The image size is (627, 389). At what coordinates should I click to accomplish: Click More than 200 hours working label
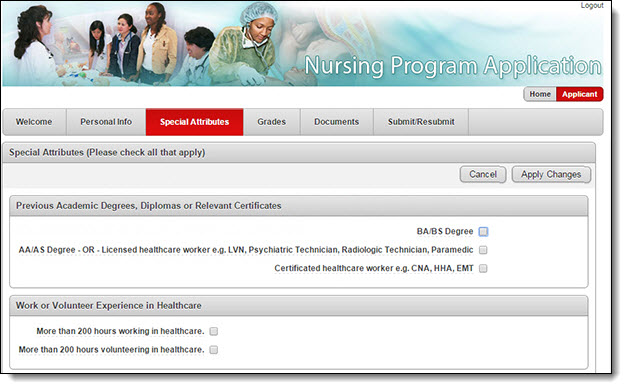[x=120, y=331]
